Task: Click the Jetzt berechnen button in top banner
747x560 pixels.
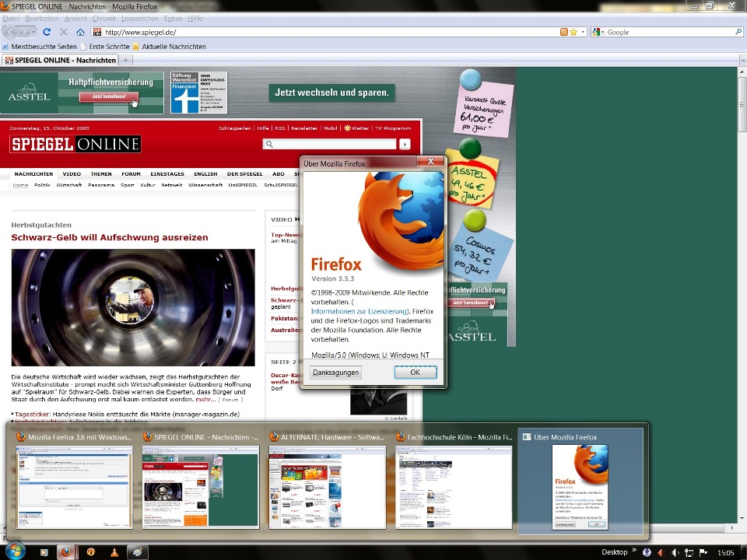Action: 109,96
